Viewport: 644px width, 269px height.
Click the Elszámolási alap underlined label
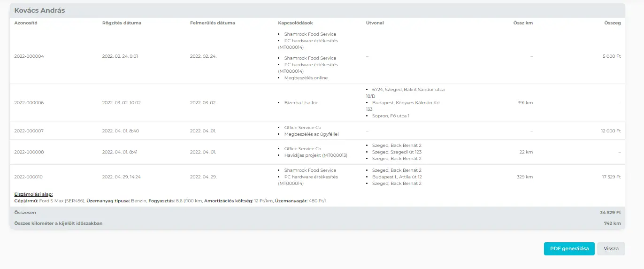[x=33, y=194]
